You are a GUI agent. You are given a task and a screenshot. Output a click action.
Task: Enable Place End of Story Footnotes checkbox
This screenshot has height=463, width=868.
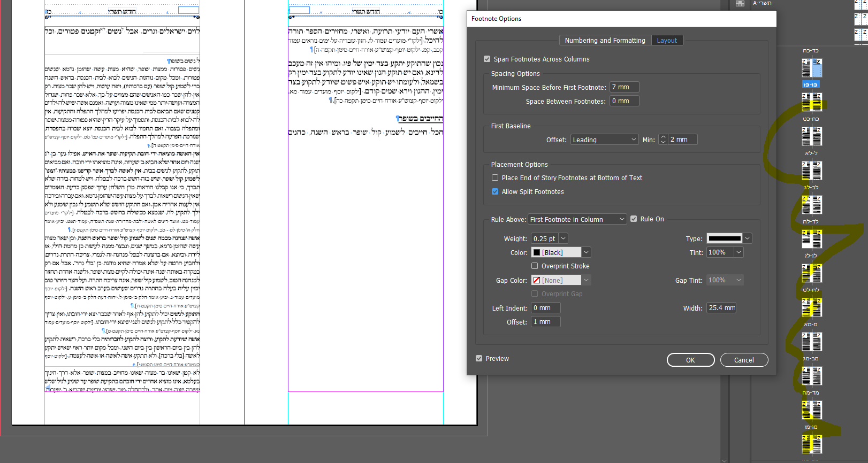(495, 178)
